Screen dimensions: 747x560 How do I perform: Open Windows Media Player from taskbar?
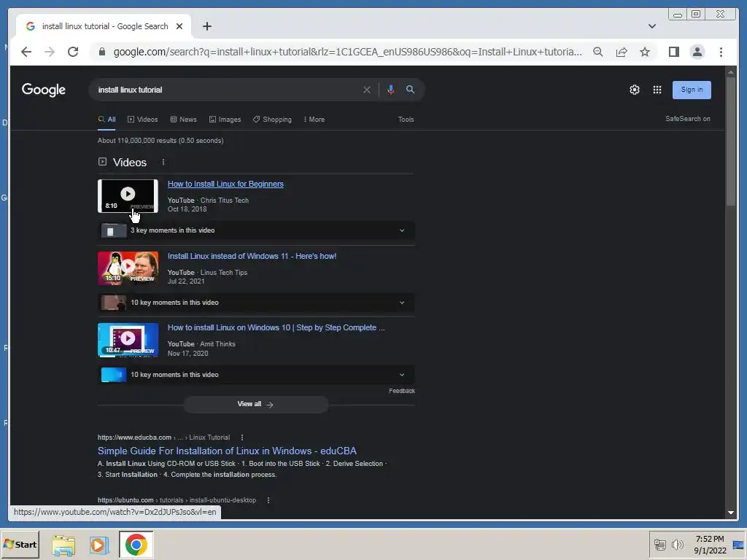(99, 545)
